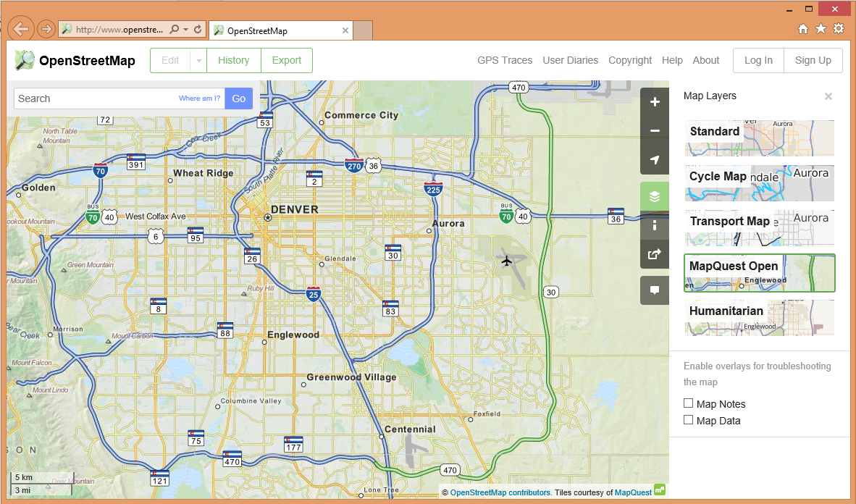Click the OpenStreetMap logo icon
Image resolution: width=856 pixels, height=504 pixels.
[x=24, y=60]
